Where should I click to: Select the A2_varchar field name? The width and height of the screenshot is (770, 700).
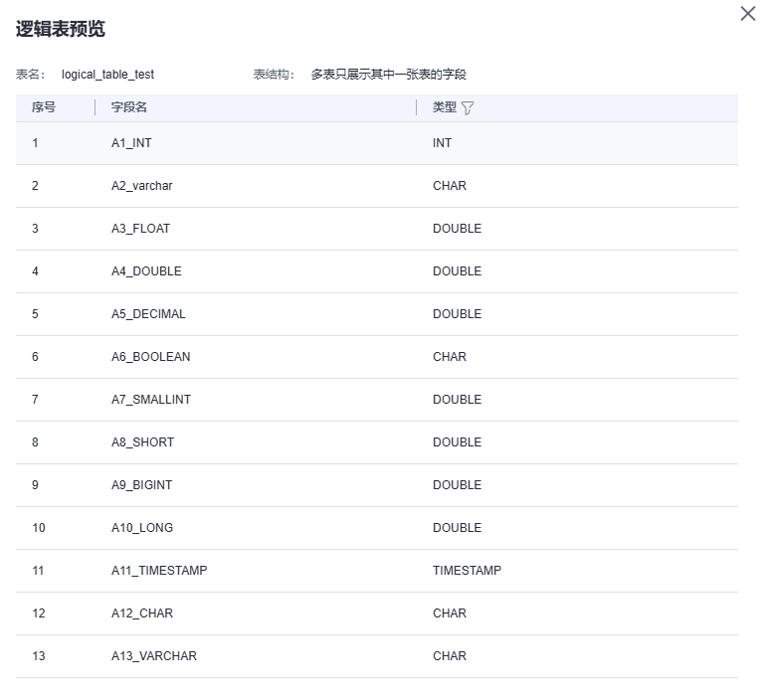coord(142,186)
